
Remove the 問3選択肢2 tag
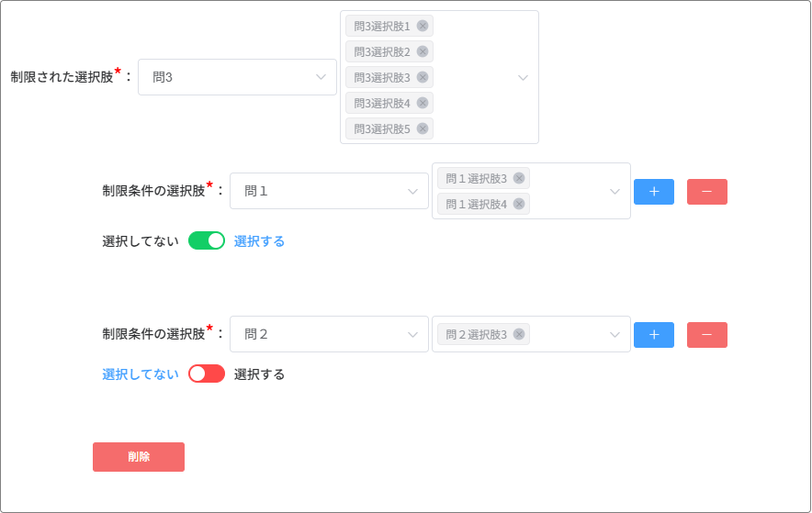(423, 51)
